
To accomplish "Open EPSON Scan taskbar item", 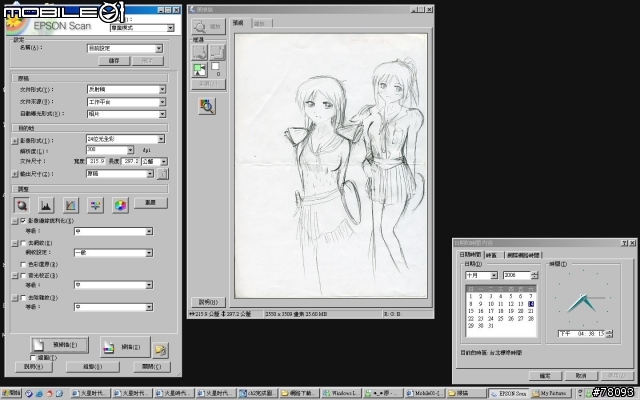I will pyautogui.click(x=509, y=393).
